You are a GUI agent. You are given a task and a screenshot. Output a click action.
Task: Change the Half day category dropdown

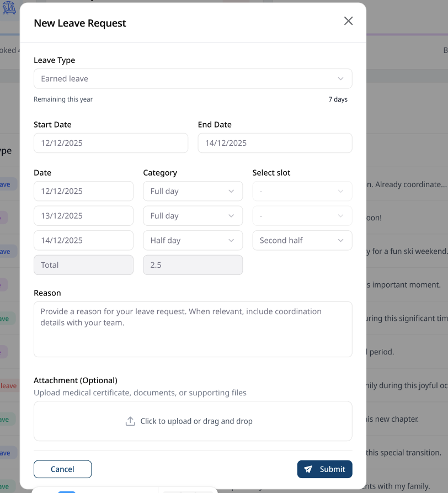pos(193,241)
